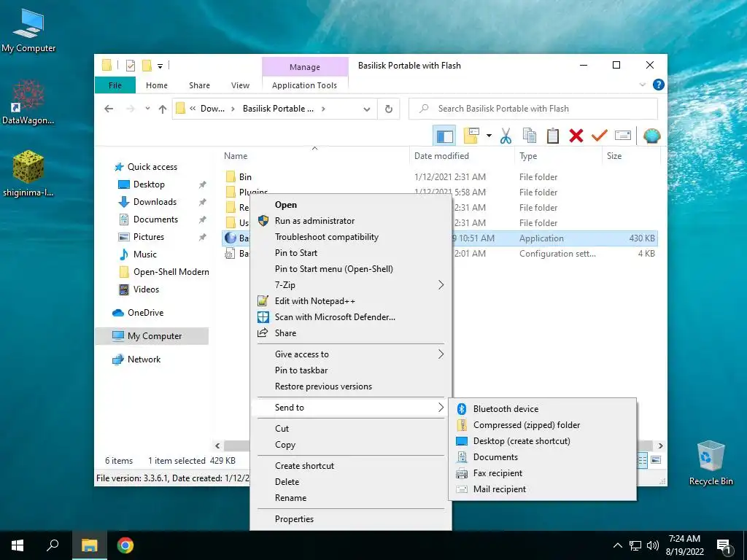
Task: Click the Refresh button in address bar
Action: (x=389, y=109)
